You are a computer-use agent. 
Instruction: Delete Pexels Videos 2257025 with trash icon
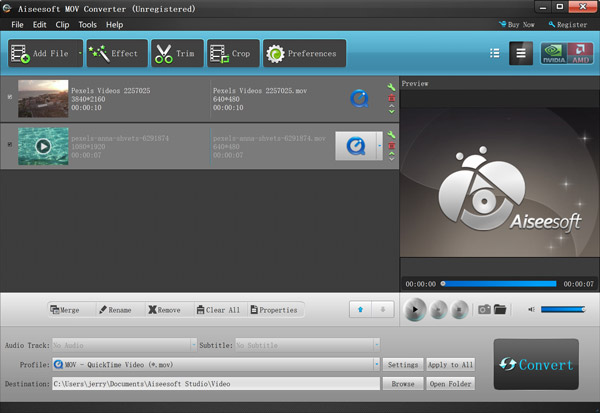pyautogui.click(x=391, y=98)
